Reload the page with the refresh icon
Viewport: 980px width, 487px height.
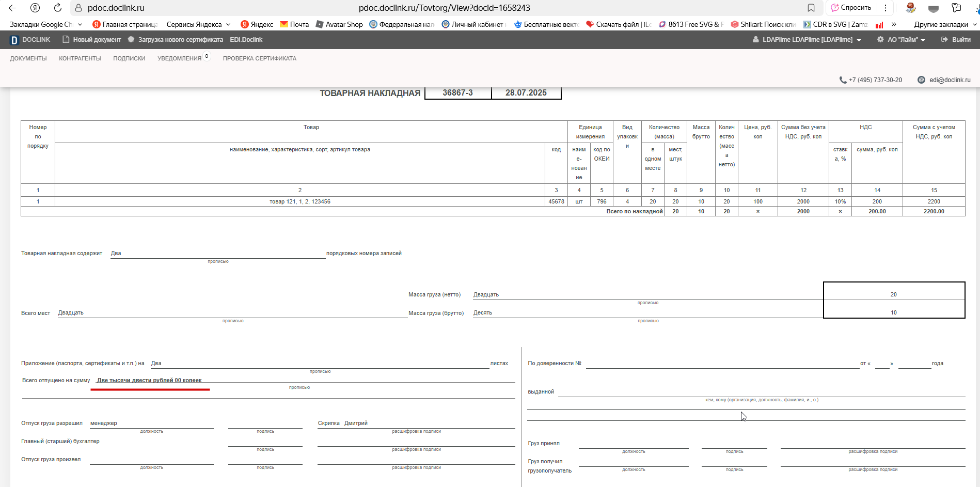coord(58,8)
